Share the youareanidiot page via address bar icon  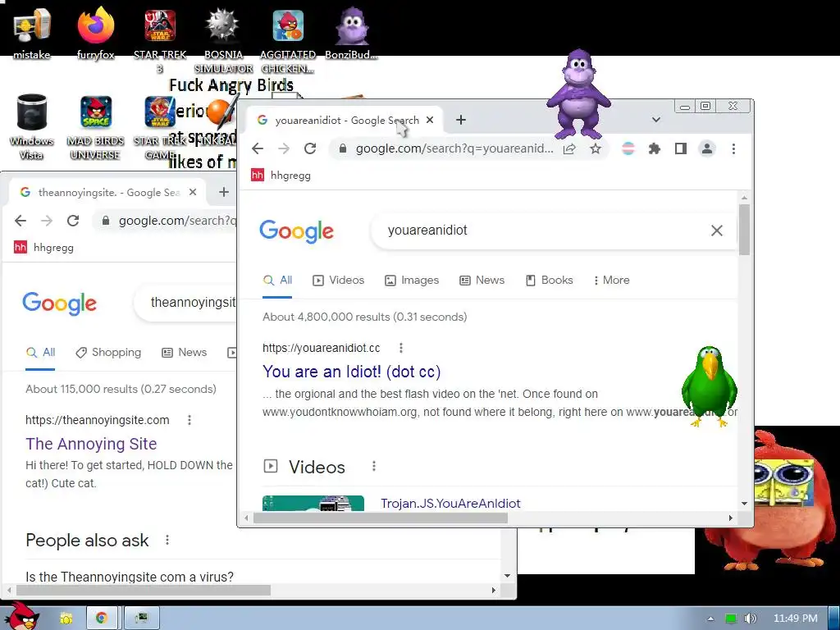pos(569,148)
